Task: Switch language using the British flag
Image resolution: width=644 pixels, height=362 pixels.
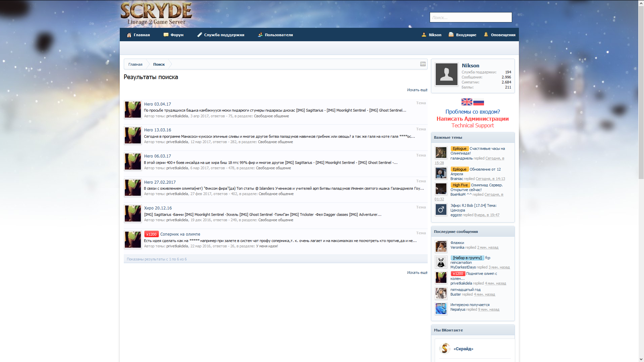Action: coord(467,102)
